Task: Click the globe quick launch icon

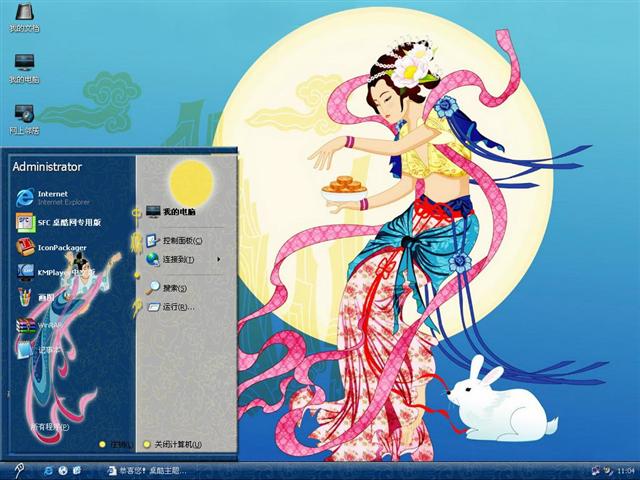Action: (x=62, y=471)
